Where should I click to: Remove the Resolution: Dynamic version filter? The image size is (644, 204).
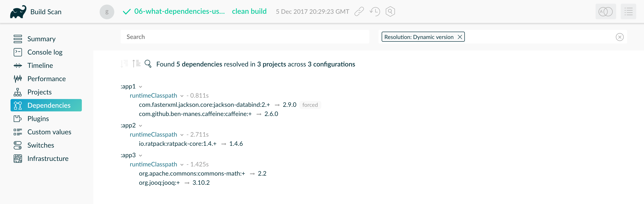click(x=460, y=37)
